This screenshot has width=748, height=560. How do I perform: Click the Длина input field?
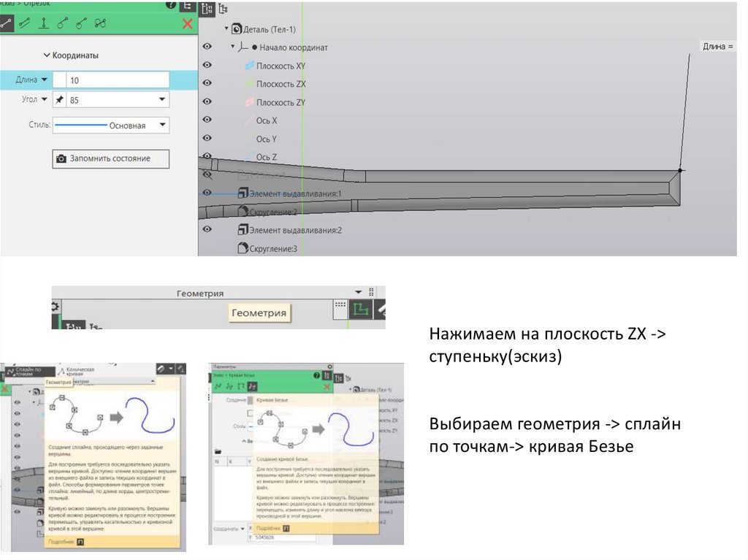click(117, 80)
